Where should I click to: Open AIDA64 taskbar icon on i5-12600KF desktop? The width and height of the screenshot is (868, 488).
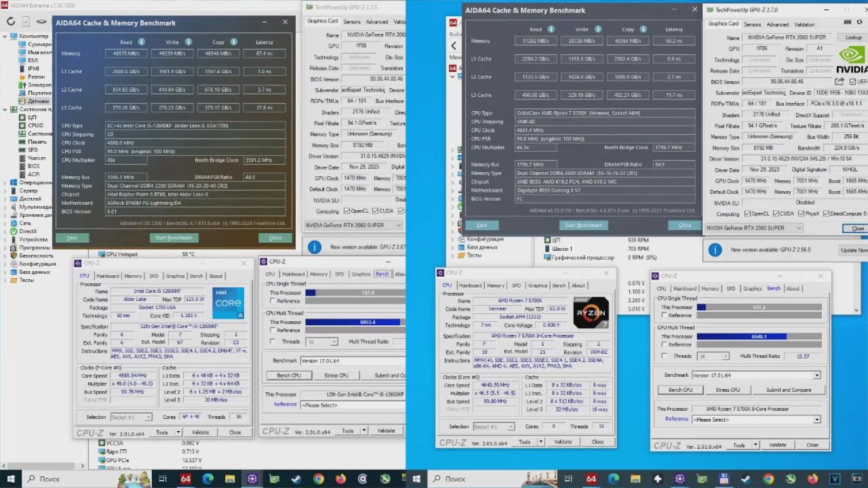(186, 479)
